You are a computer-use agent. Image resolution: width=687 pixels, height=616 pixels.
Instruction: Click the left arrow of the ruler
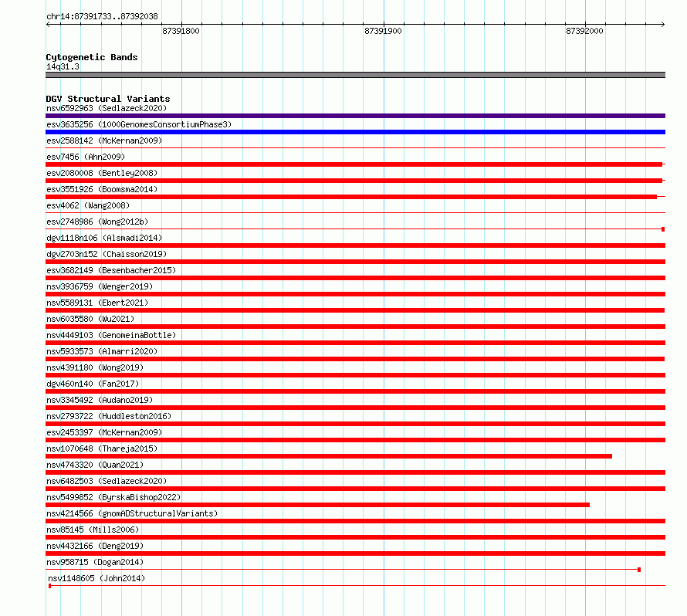coord(48,25)
